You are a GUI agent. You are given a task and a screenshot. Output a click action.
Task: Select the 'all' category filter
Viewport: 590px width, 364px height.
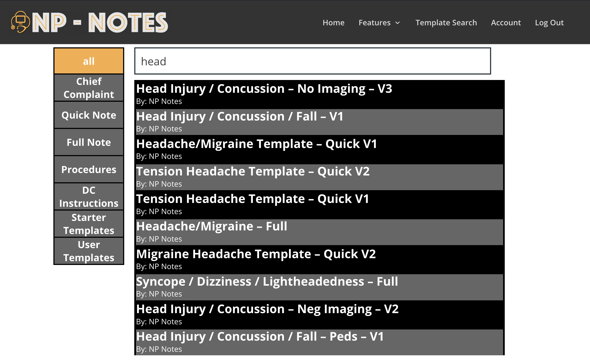click(x=89, y=61)
